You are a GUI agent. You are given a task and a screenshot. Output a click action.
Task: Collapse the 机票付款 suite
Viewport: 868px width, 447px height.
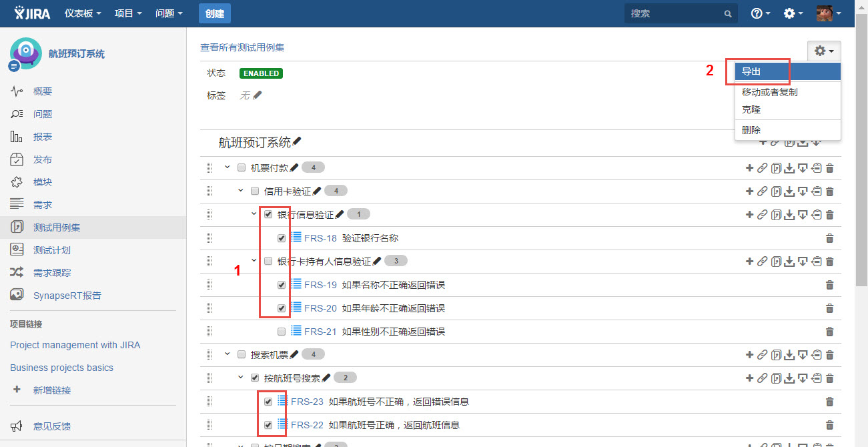pos(228,167)
